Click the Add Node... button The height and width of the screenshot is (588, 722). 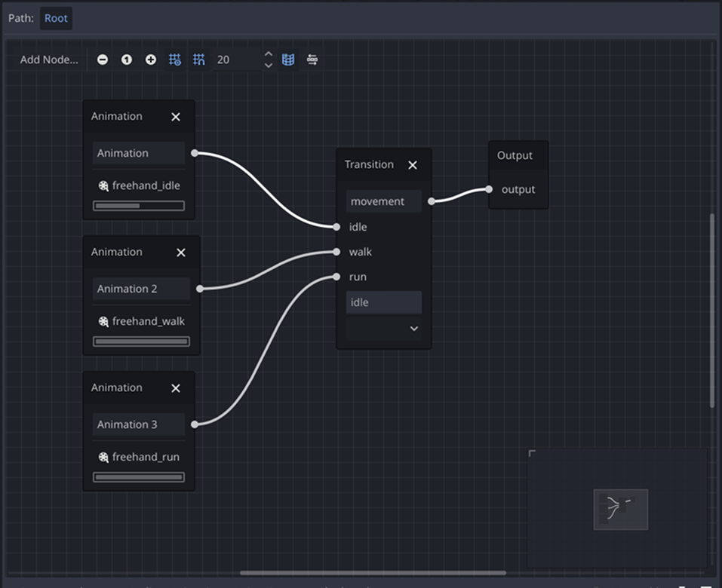[x=49, y=60]
